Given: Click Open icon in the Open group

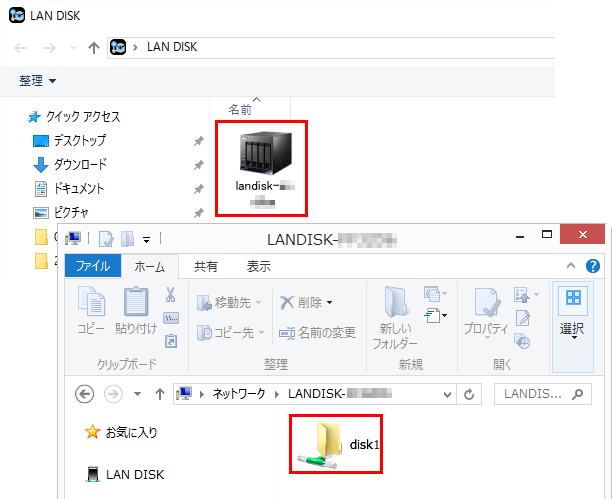Looking at the screenshot, I should point(522,295).
